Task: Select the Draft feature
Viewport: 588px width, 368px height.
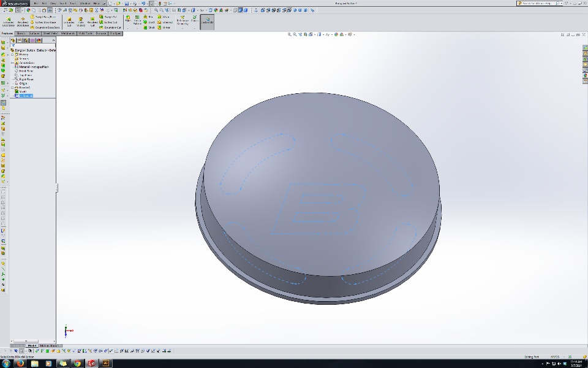Action: click(149, 22)
